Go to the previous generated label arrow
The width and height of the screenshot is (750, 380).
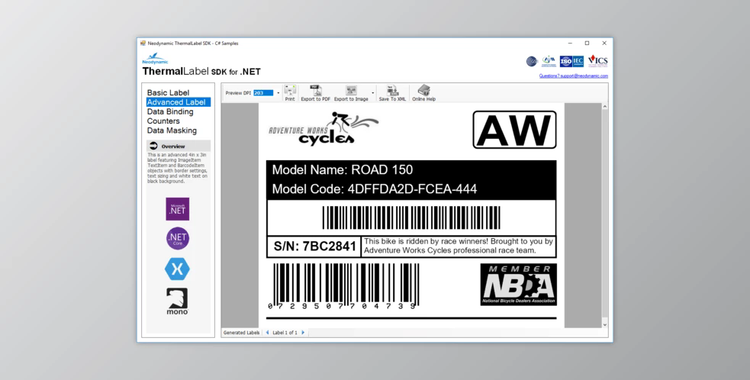[267, 332]
